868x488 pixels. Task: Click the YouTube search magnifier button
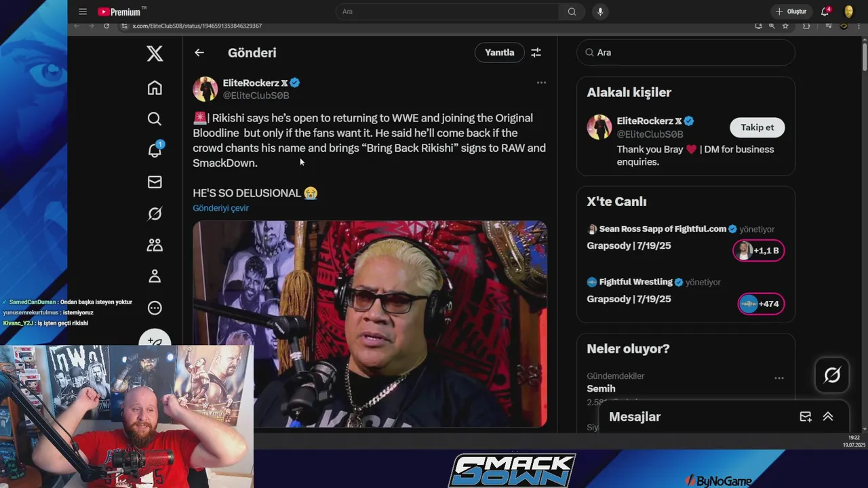(x=572, y=12)
